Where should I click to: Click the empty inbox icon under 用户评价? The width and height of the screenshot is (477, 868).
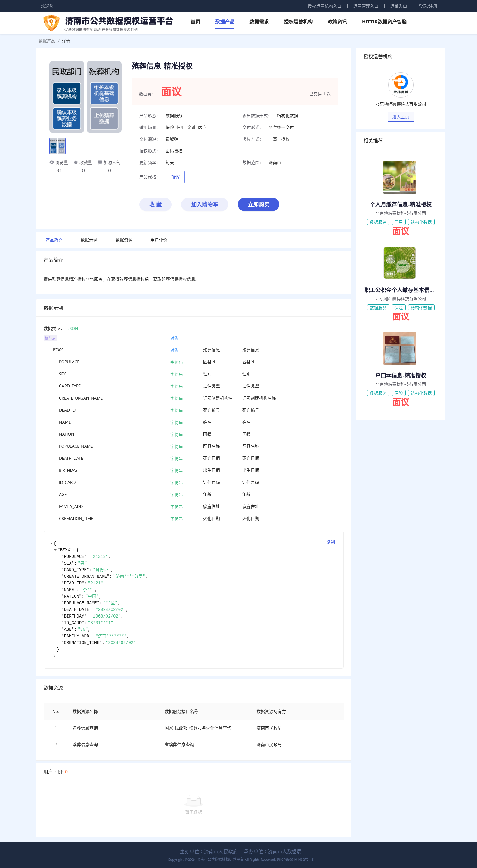click(x=194, y=800)
